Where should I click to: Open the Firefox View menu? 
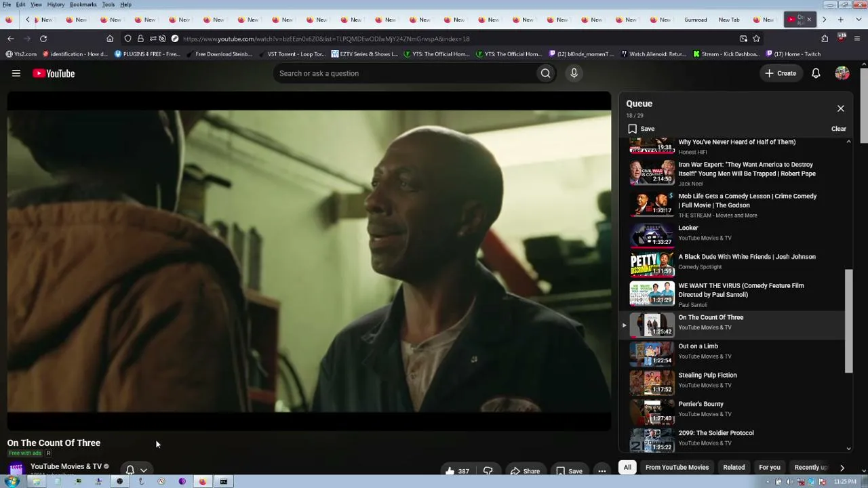(36, 5)
